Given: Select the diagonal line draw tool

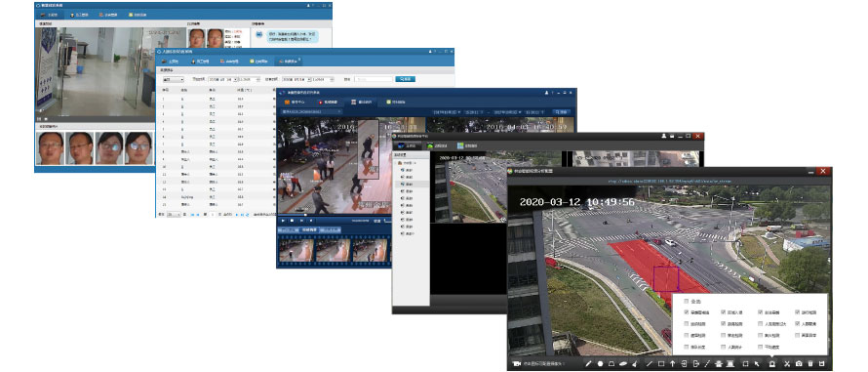Looking at the screenshot, I should pos(650,363).
